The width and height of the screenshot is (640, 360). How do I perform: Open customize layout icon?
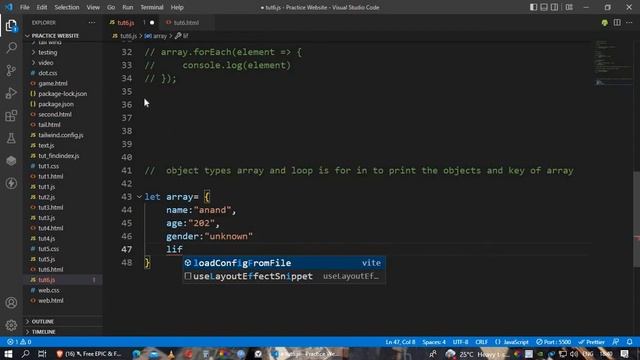click(569, 7)
